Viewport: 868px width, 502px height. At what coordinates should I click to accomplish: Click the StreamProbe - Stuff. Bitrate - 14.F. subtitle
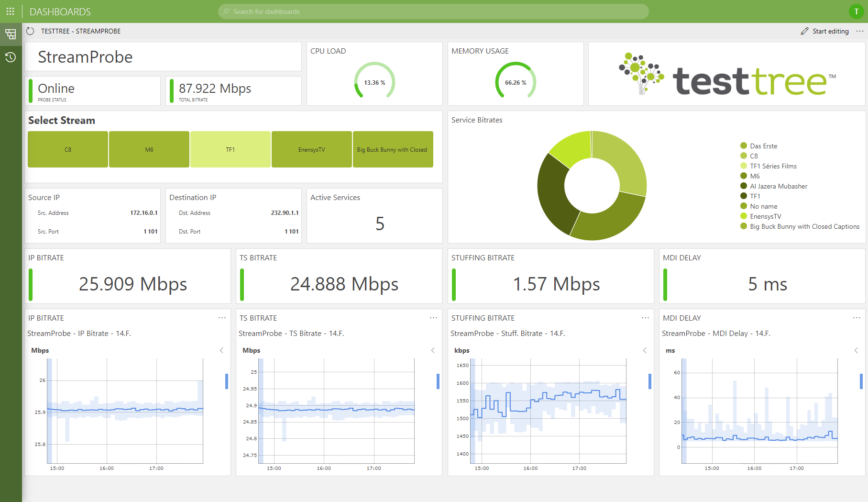508,334
